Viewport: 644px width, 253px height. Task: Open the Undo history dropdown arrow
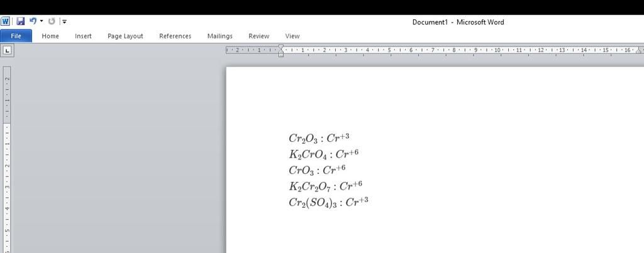click(42, 21)
